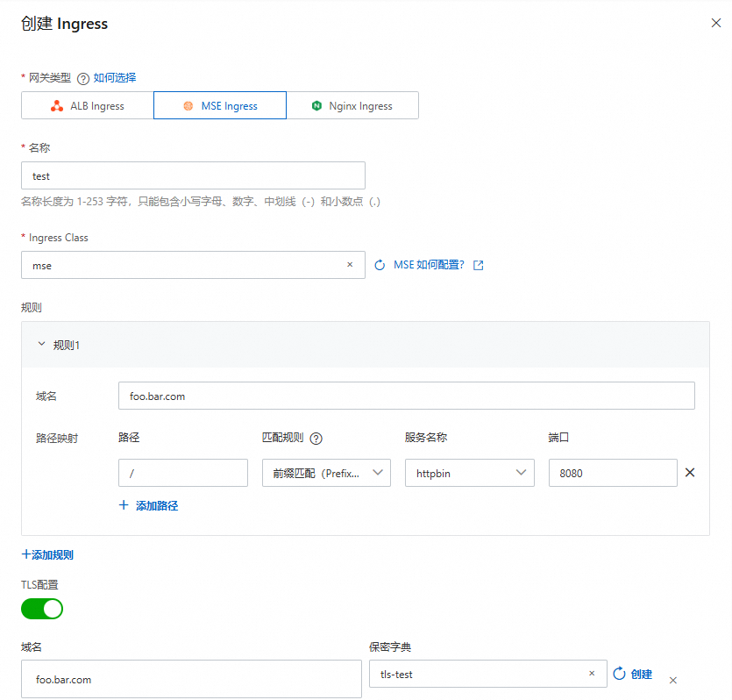Remove the TLS configuration row

point(672,681)
